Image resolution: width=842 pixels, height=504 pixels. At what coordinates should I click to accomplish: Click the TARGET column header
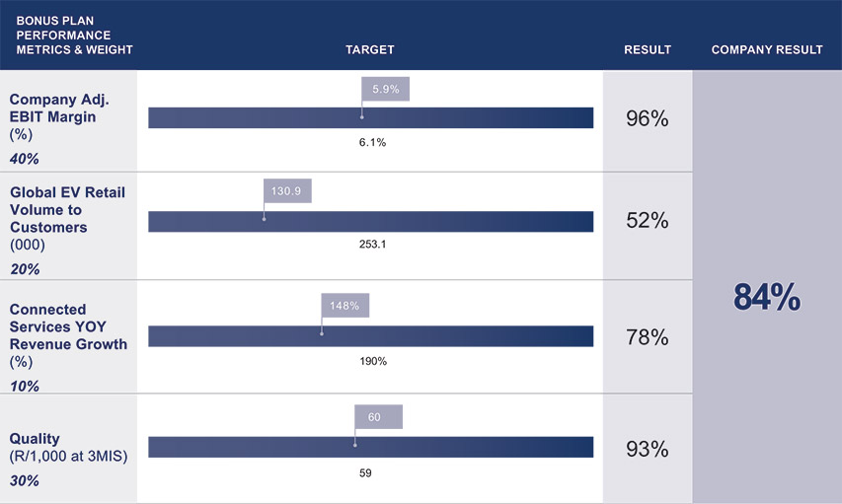370,49
